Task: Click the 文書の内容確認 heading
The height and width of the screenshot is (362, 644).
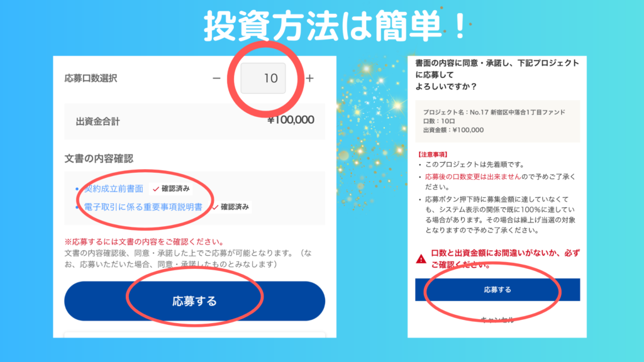Action: pos(99,158)
